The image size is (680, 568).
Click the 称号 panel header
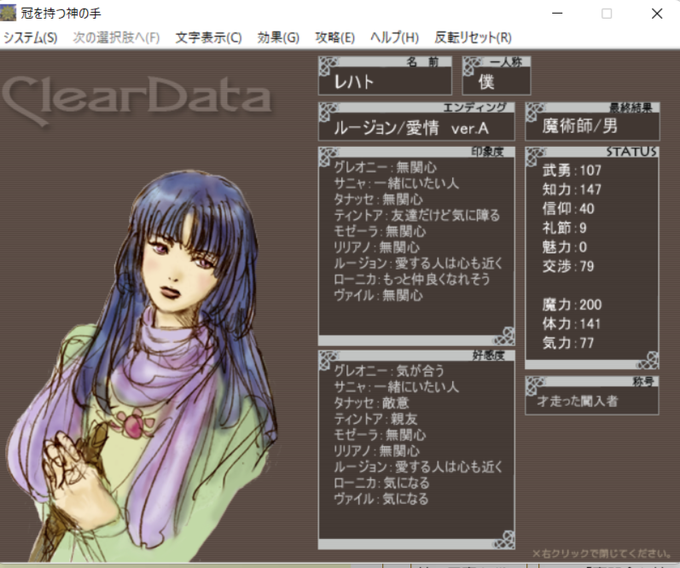pyautogui.click(x=592, y=382)
